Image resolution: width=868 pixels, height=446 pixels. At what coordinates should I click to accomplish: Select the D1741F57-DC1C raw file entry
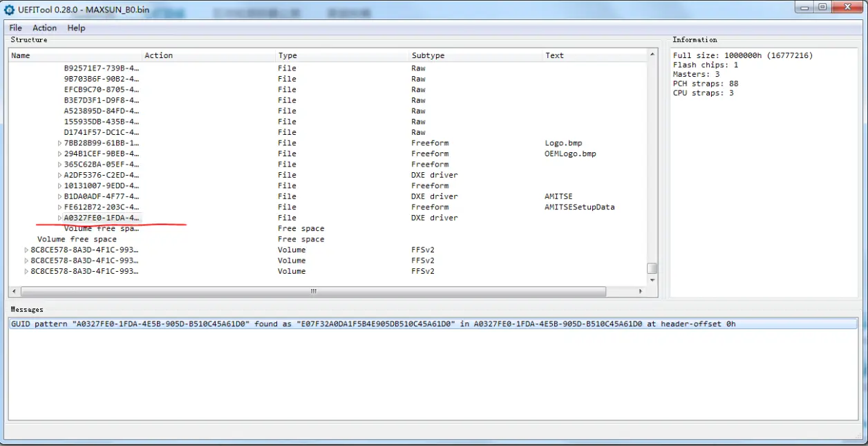[328, 132]
